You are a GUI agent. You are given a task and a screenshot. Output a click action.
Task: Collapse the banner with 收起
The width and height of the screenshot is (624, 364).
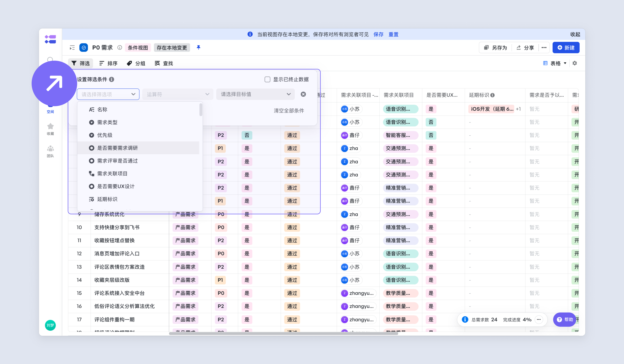575,34
